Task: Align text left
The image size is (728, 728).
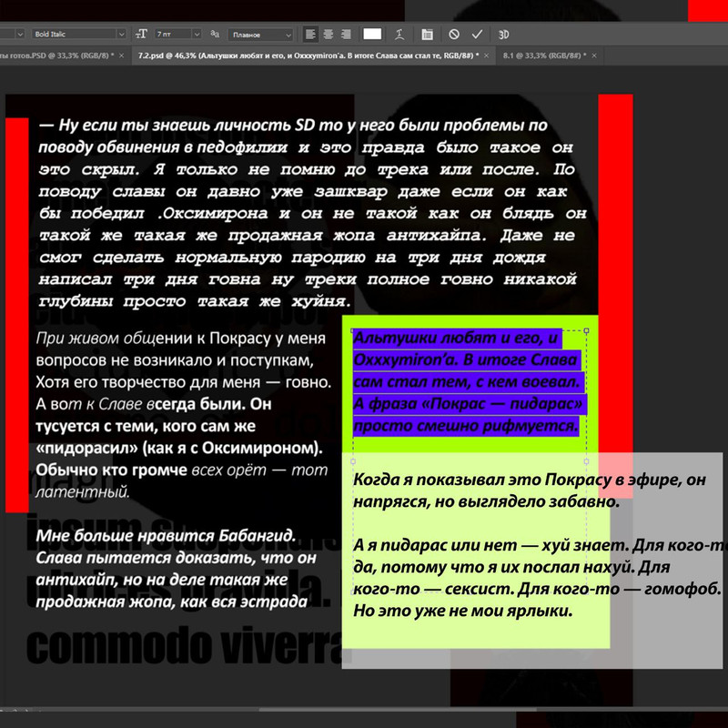Action: click(x=310, y=34)
